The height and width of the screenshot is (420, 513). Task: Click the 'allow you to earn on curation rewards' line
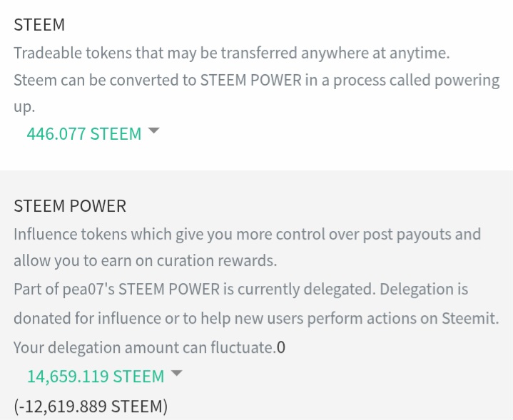[x=146, y=261]
